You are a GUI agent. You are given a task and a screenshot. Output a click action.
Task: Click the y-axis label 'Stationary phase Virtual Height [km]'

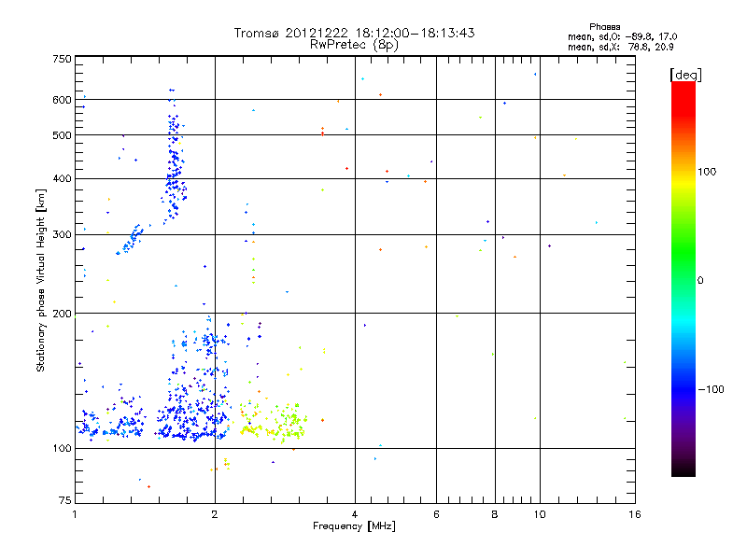click(x=41, y=281)
